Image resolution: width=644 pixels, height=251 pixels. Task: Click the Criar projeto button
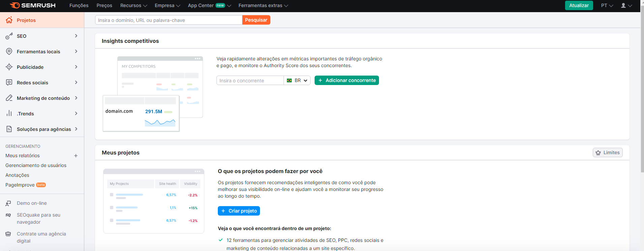(239, 211)
